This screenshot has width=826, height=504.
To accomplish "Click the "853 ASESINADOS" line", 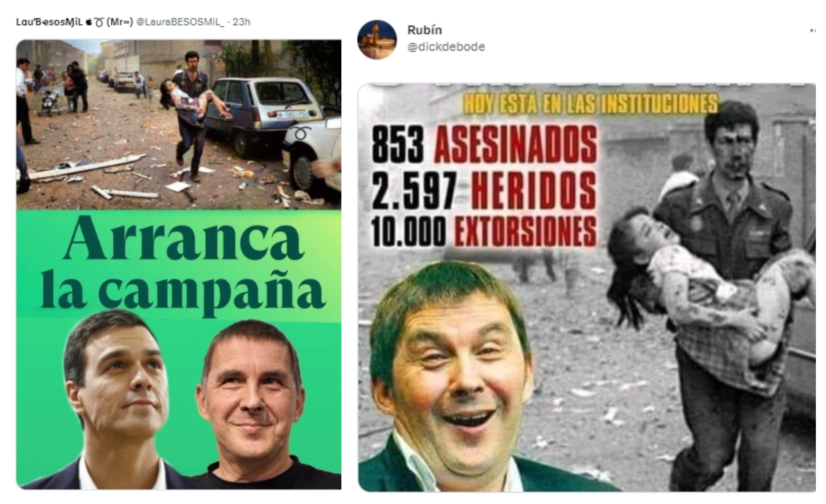I will (x=484, y=144).
